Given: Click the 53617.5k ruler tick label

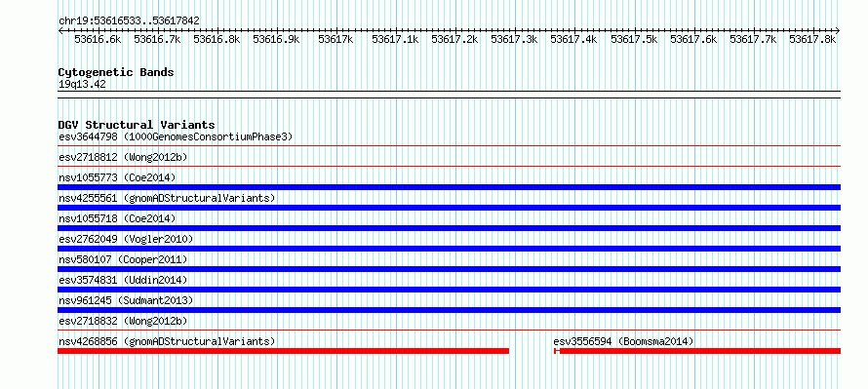Looking at the screenshot, I should click(634, 39).
